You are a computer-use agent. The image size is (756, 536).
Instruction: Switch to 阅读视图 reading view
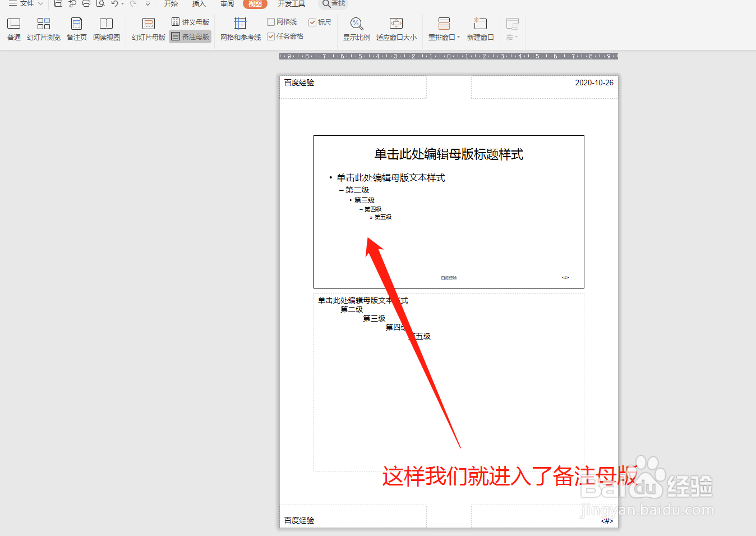pos(107,29)
